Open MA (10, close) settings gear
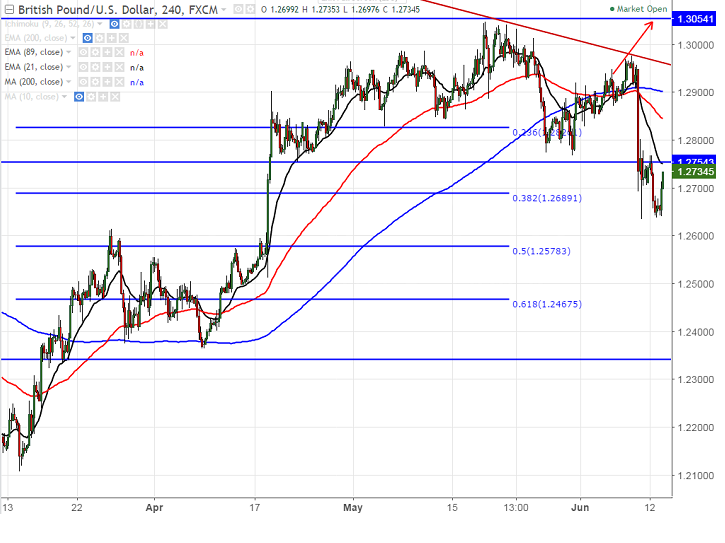725x543 pixels. coord(91,97)
